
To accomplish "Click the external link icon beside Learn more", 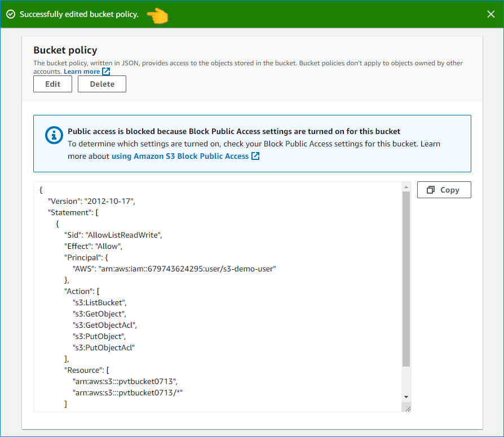I will tap(106, 72).
